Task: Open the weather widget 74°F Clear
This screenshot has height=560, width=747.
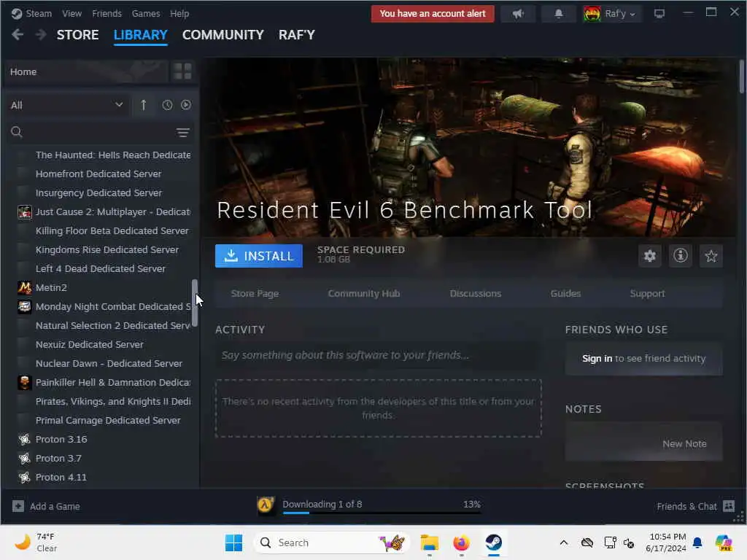Action: click(36, 542)
